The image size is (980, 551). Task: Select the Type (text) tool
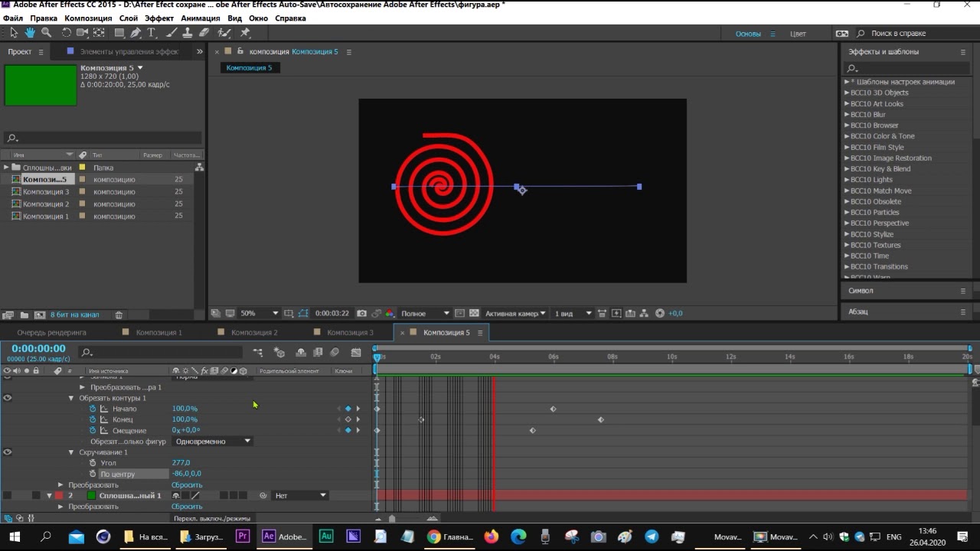click(152, 33)
